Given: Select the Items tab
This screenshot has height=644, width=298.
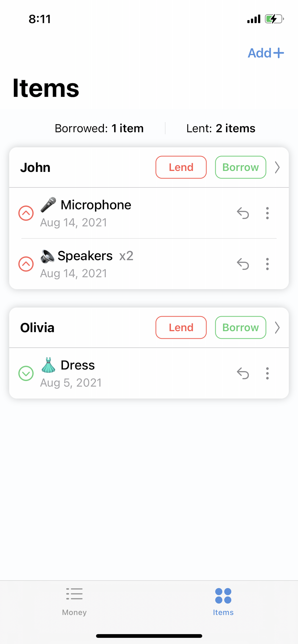Looking at the screenshot, I should (223, 601).
